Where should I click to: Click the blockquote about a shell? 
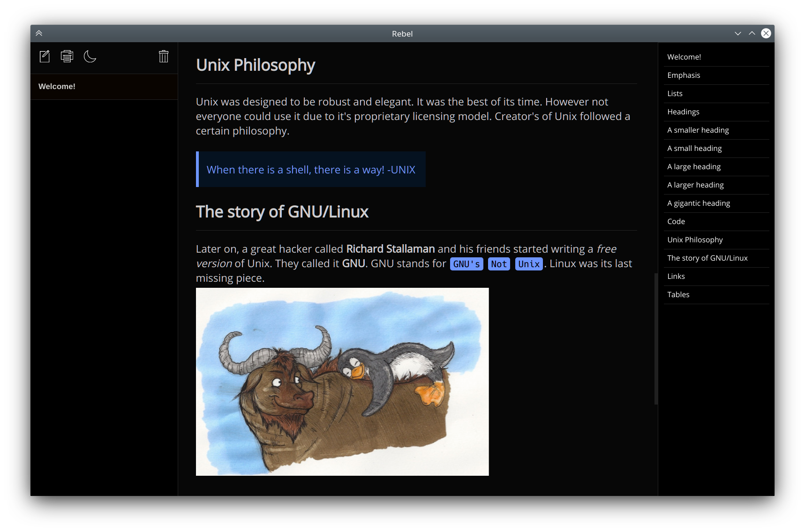311,169
